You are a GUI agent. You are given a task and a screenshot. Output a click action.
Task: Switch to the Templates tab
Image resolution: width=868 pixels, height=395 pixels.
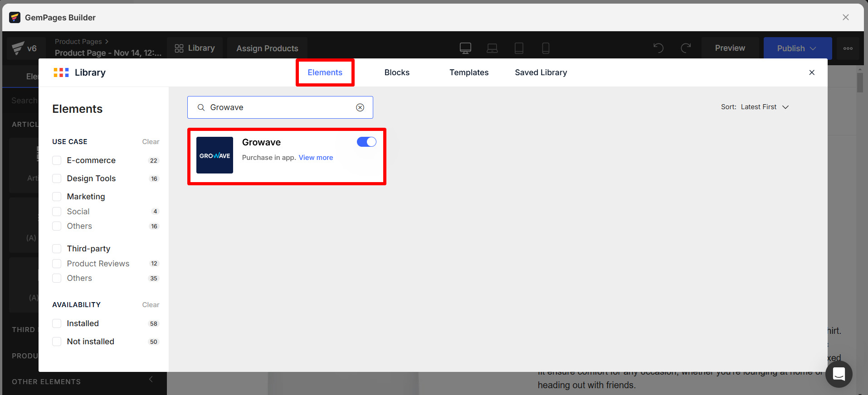point(469,72)
